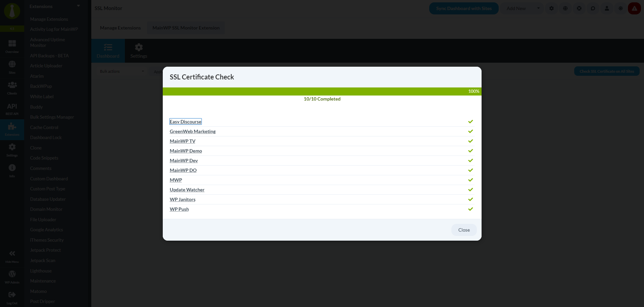Open the Overview page from the sidebar
The width and height of the screenshot is (644, 307).
point(12,47)
